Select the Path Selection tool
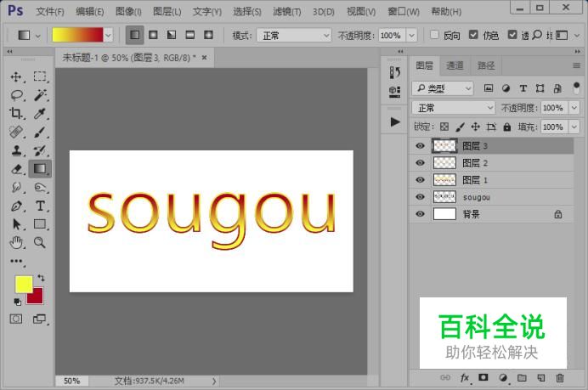This screenshot has width=588, height=390. pos(16,224)
